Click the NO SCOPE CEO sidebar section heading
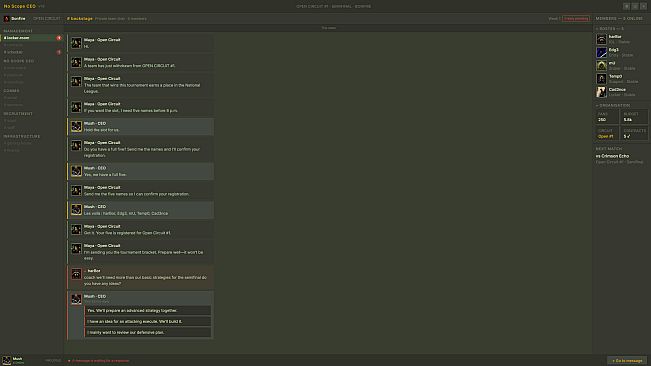Image resolution: width=651 pixels, height=366 pixels. pos(19,61)
